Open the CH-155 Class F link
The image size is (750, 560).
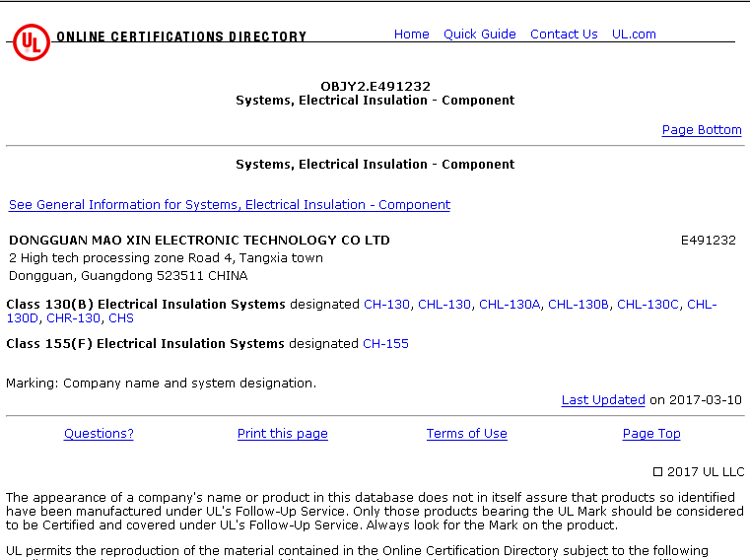click(x=385, y=344)
